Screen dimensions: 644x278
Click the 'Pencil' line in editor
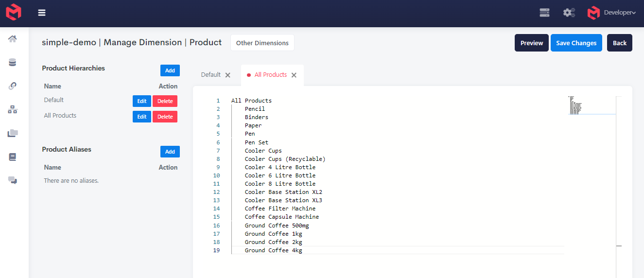255,109
